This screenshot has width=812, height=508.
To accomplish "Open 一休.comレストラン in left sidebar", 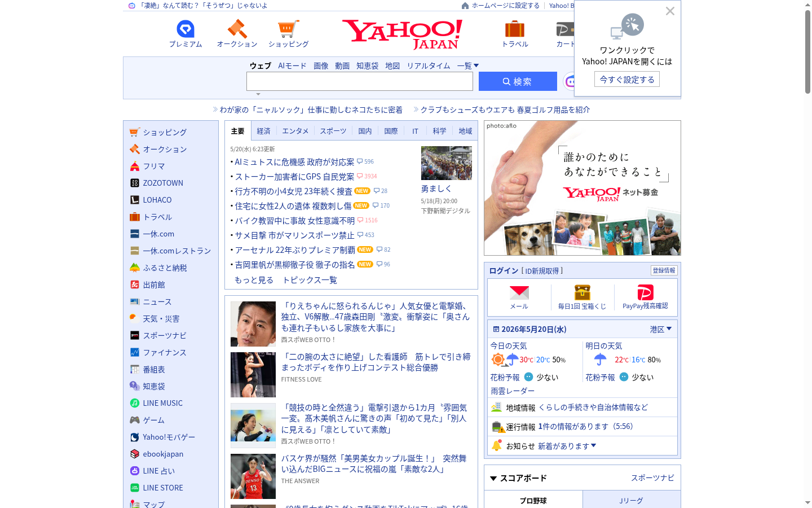I will pos(176,251).
